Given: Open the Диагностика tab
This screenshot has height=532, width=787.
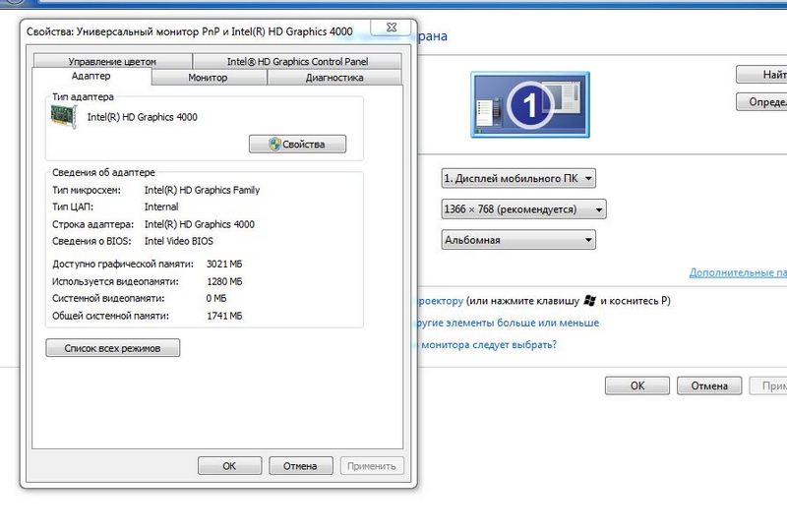Looking at the screenshot, I should point(334,77).
